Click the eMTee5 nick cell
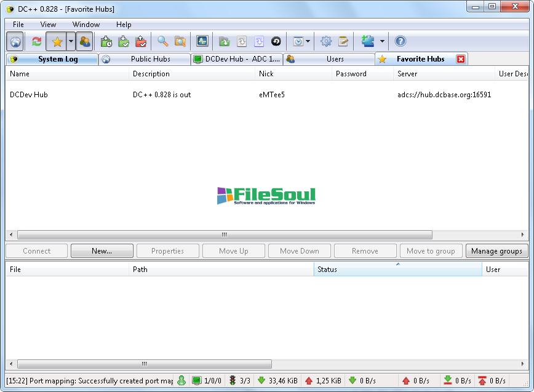Image resolution: width=534 pixels, height=392 pixels. click(x=272, y=95)
